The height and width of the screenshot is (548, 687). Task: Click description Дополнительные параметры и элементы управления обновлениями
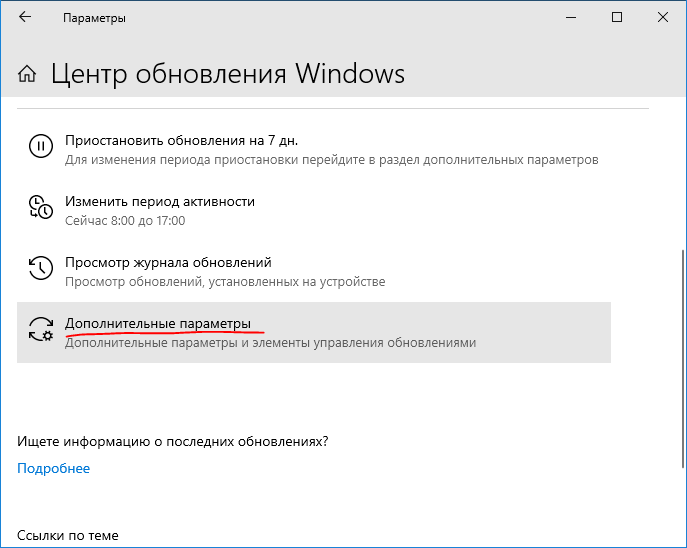(270, 343)
